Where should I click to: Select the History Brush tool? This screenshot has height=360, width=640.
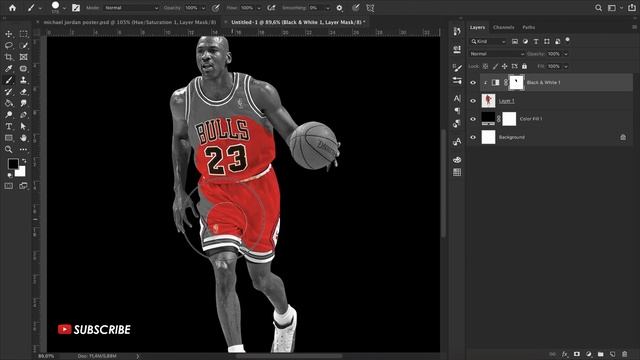pyautogui.click(x=9, y=92)
